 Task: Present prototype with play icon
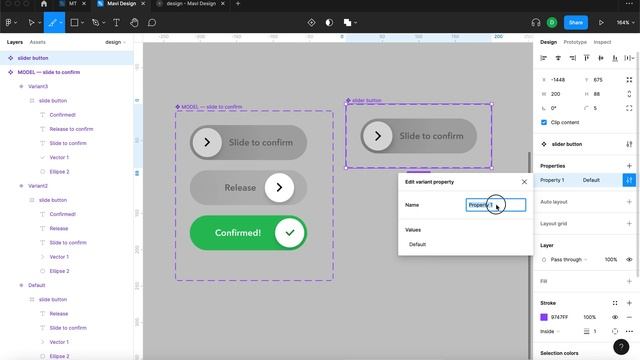click(x=601, y=22)
